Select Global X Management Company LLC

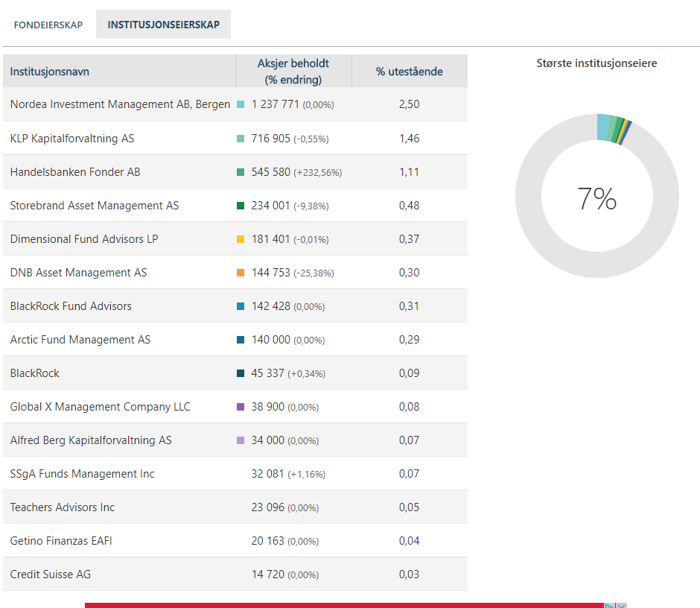100,407
